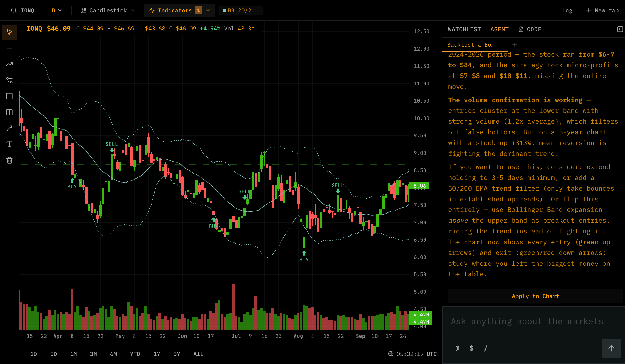Select the crosshair pointer tool

pyautogui.click(x=9, y=32)
